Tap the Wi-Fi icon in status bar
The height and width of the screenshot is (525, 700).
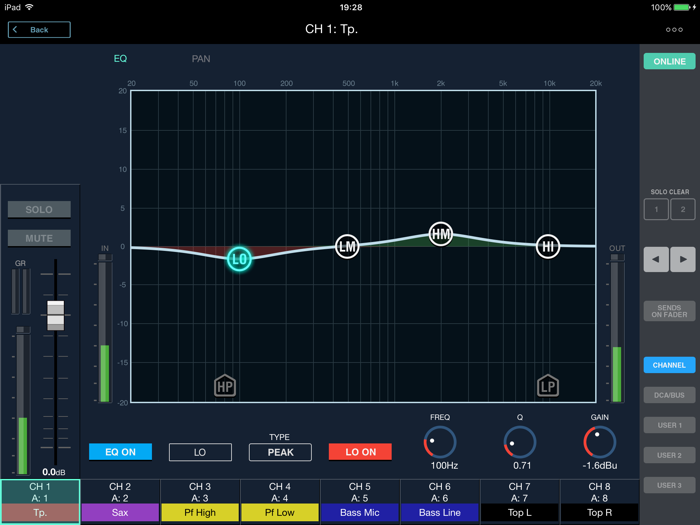coord(29,7)
